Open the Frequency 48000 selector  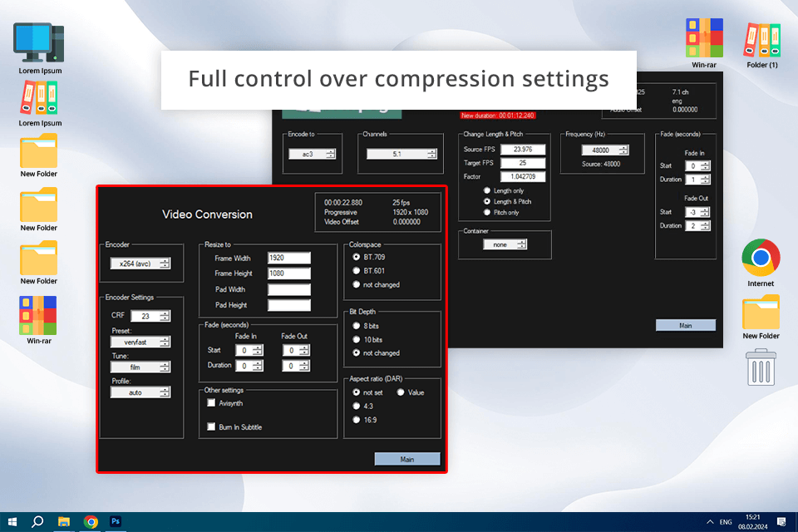604,150
